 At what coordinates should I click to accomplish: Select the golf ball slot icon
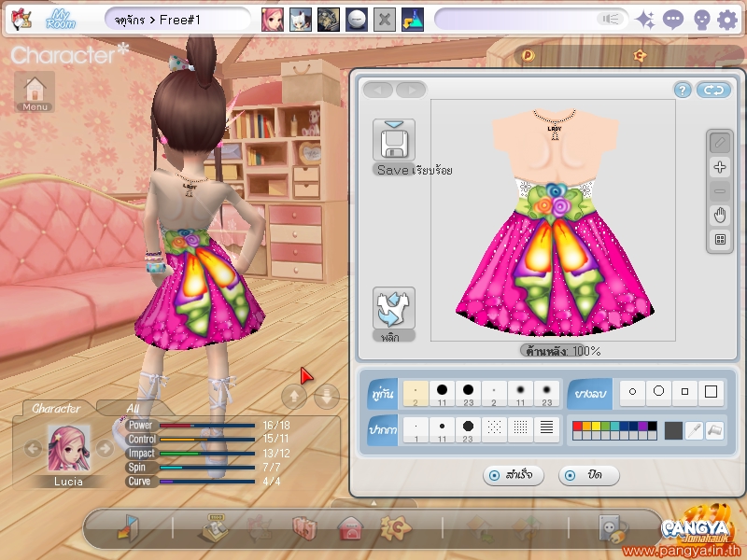pyautogui.click(x=357, y=20)
